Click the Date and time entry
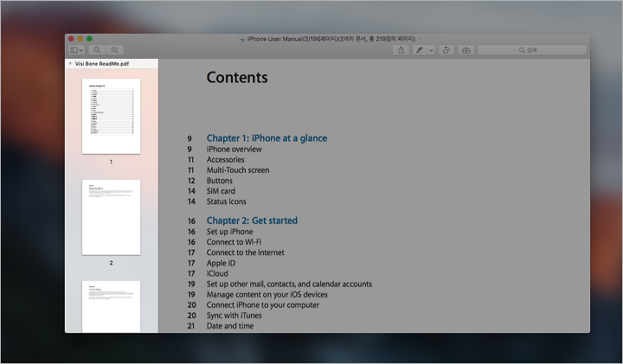623x364 pixels. (230, 326)
